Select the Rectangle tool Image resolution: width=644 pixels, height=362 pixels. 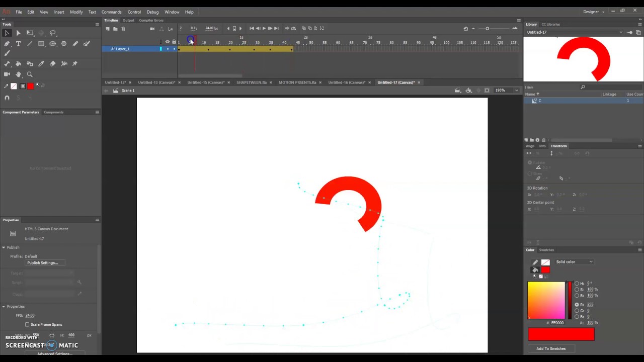pos(41,44)
